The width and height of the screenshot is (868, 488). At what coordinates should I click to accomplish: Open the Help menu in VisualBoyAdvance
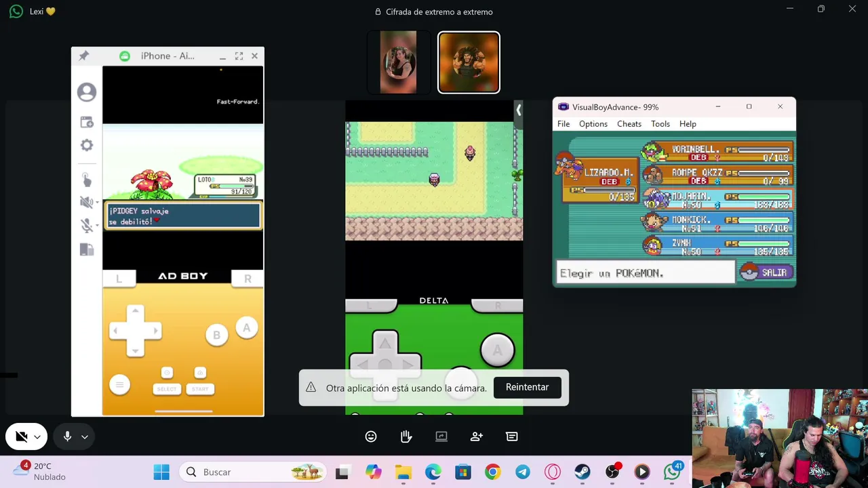point(688,124)
